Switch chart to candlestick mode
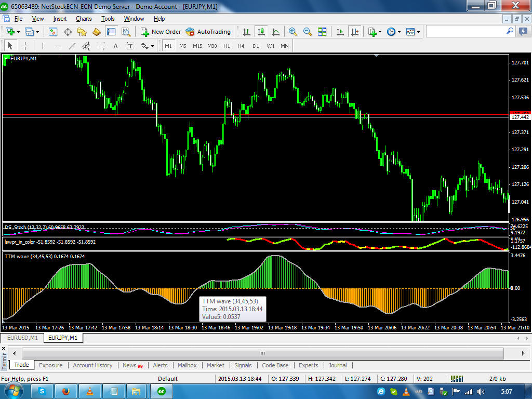This screenshot has width=532, height=399. click(x=261, y=32)
